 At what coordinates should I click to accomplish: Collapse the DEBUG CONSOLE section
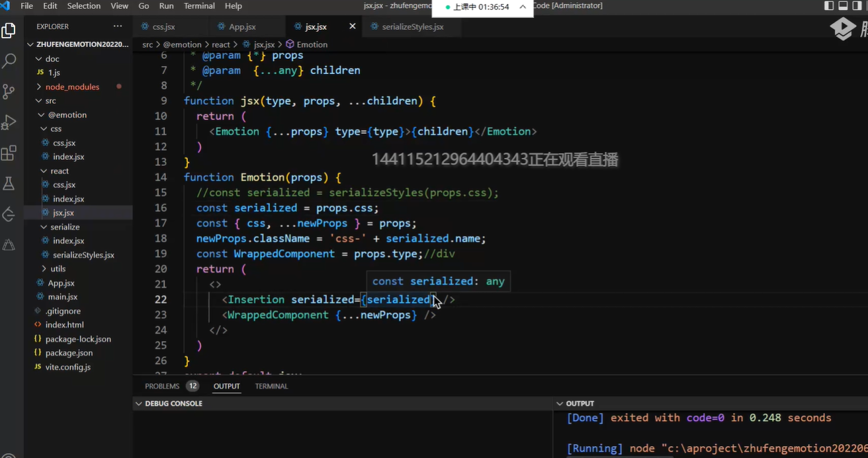click(x=173, y=403)
